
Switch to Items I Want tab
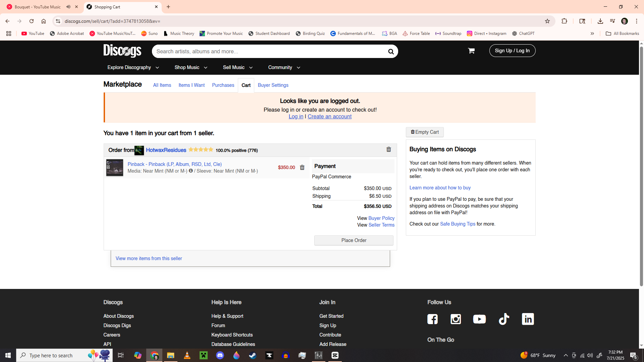point(192,85)
